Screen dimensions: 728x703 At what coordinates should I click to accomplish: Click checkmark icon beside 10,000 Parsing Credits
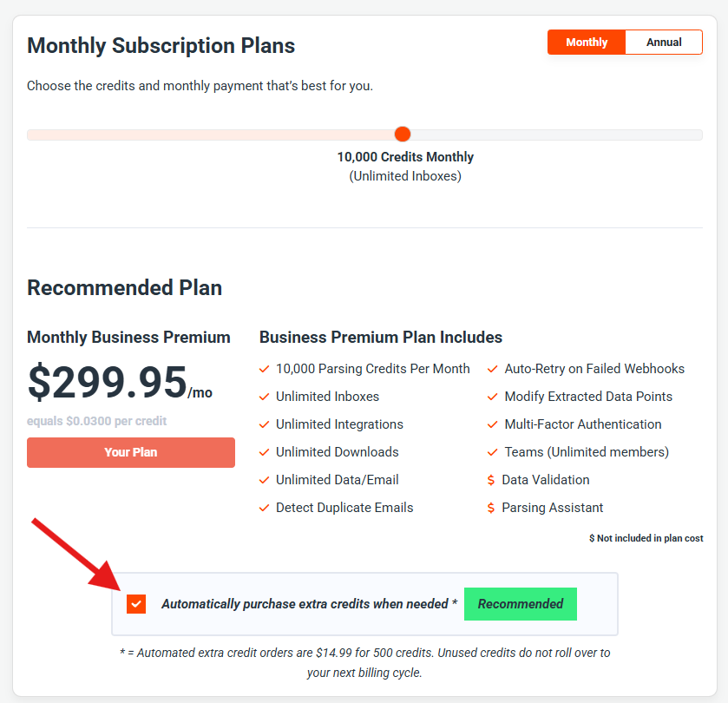[264, 369]
